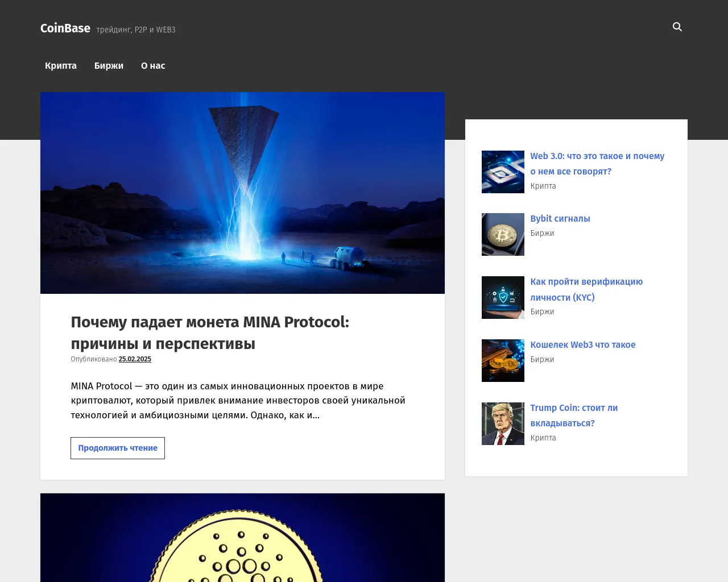Select tagline трейдинг, P2P и WEB3
The height and width of the screenshot is (582, 728).
click(136, 30)
